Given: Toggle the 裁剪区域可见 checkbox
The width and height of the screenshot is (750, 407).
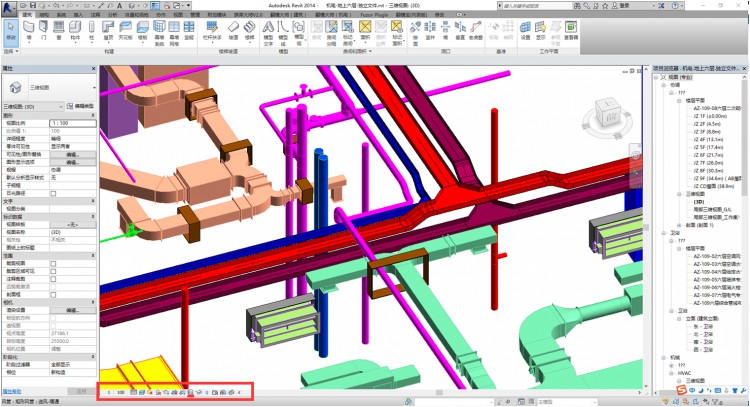Looking at the screenshot, I should [x=53, y=271].
